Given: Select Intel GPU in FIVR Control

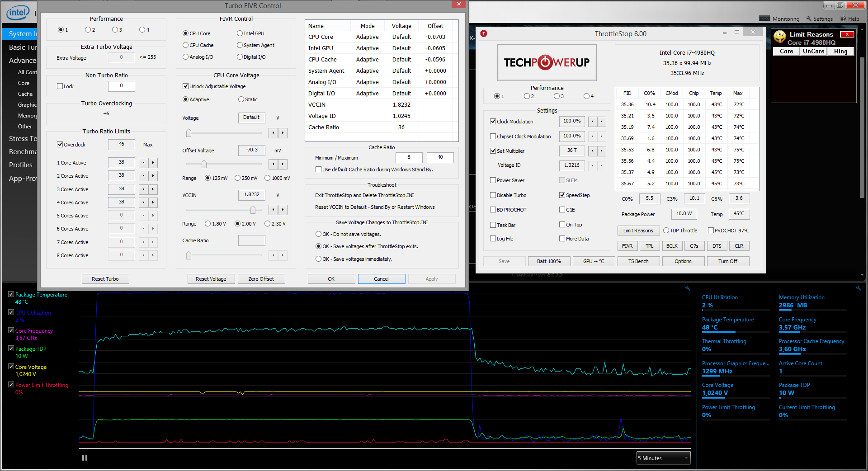Looking at the screenshot, I should pos(240,33).
